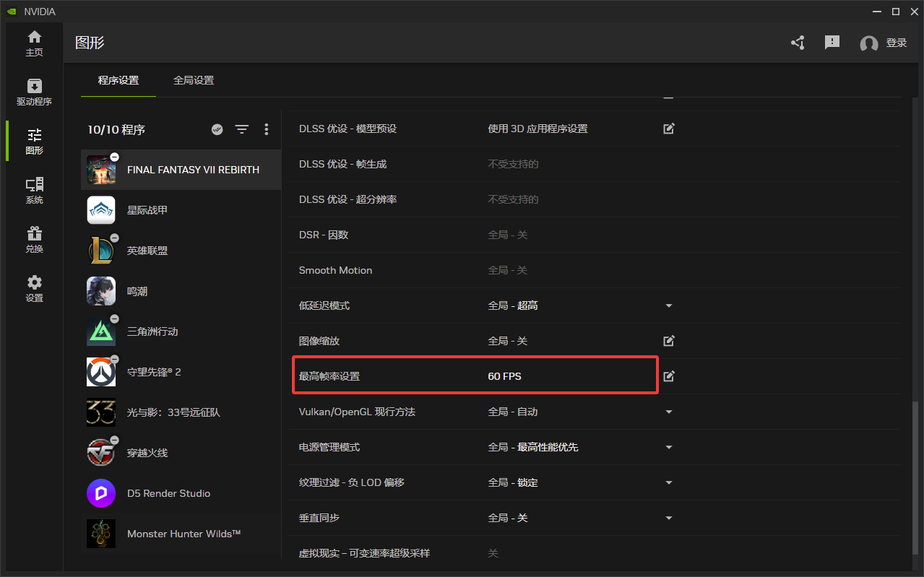924x577 pixels.
Task: Expand the 垂直同步 dropdown arrow
Action: 669,518
